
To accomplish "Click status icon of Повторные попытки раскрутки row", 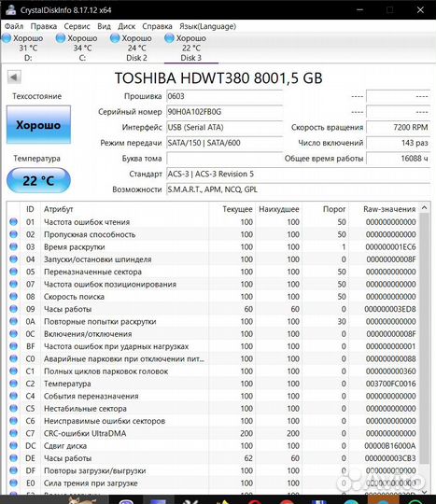I will point(13,321).
